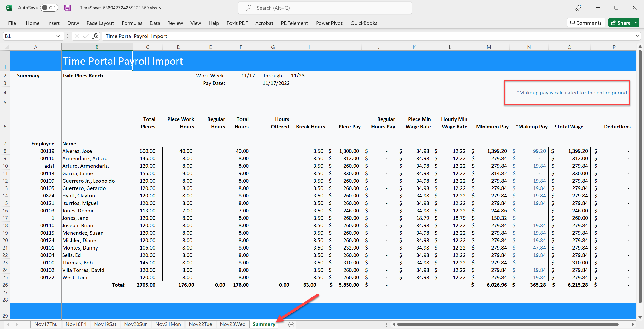
Task: Switch to the Nov17Thu sheet tab
Action: [46, 324]
